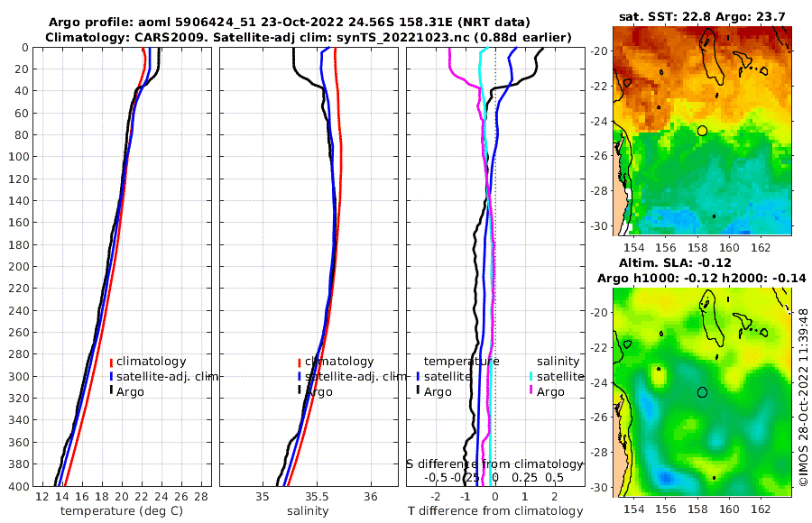Click the blue temperature satellite legend entry in the difference panel
This screenshot has width=812, height=523.
pos(444,376)
